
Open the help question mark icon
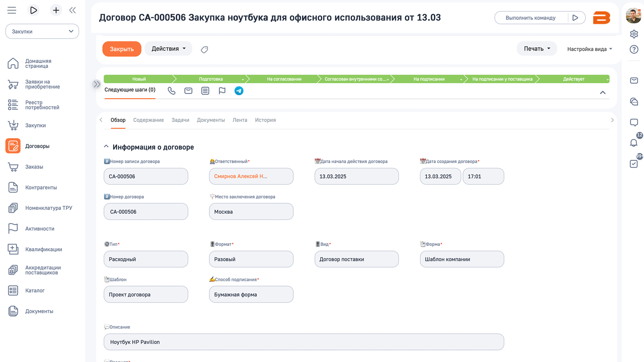click(634, 50)
